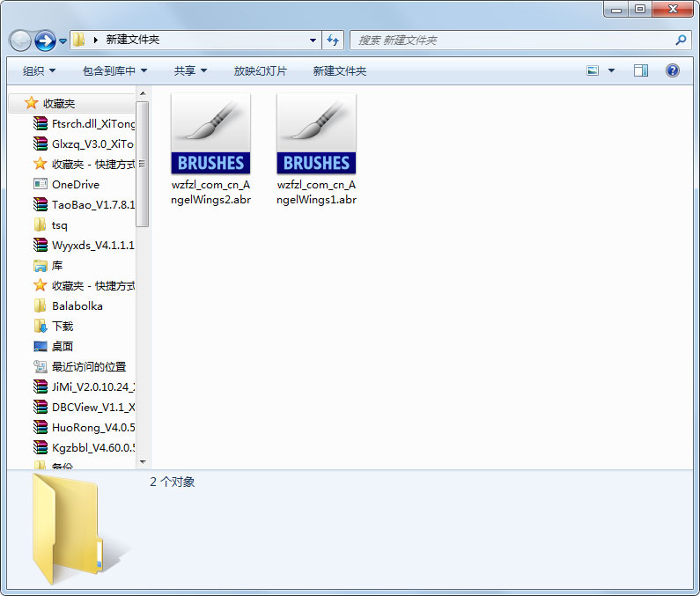
Task: Click the tsq folder icon
Action: (41, 224)
